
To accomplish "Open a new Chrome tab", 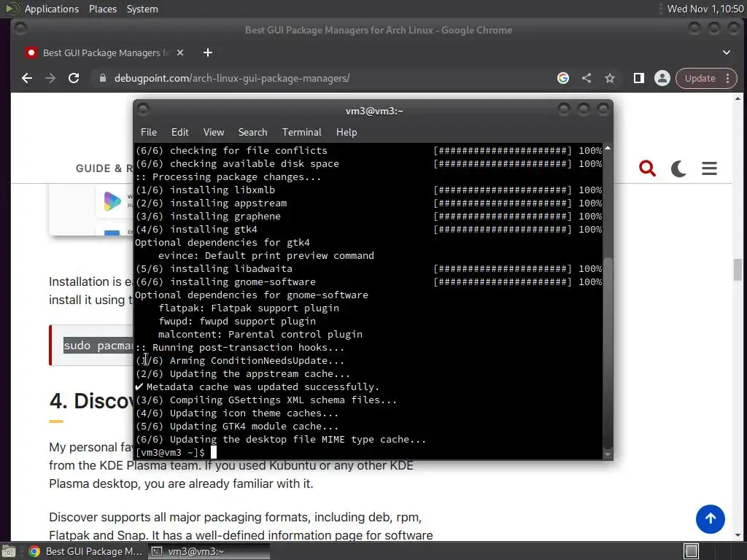I will coord(208,52).
